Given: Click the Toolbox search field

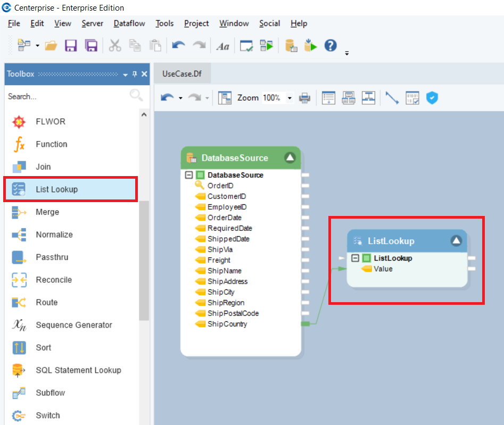Looking at the screenshot, I should pos(67,96).
